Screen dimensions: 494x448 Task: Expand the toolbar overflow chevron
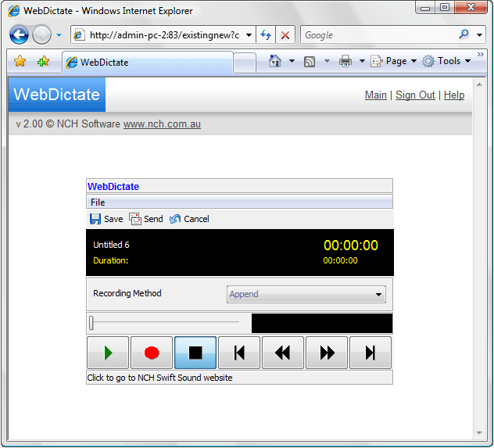[481, 54]
